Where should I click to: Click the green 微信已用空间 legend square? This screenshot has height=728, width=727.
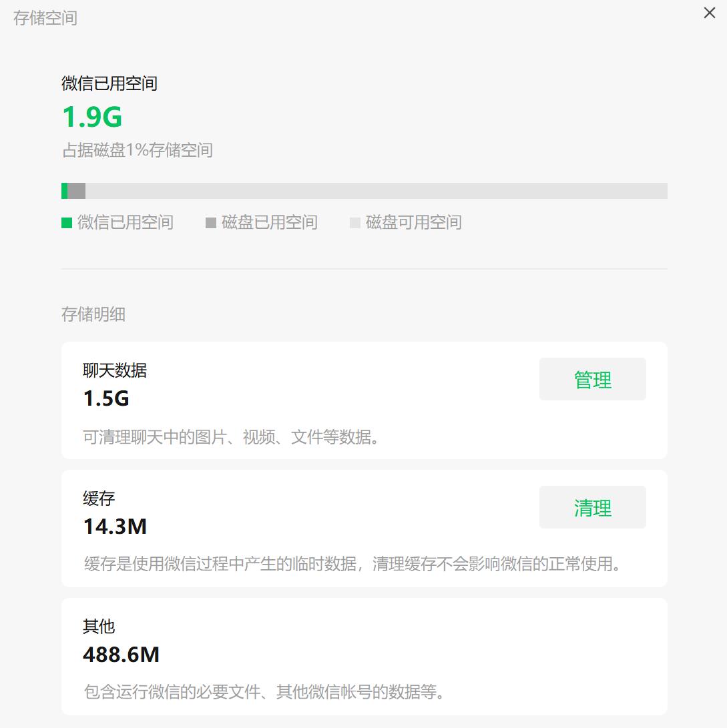67,223
